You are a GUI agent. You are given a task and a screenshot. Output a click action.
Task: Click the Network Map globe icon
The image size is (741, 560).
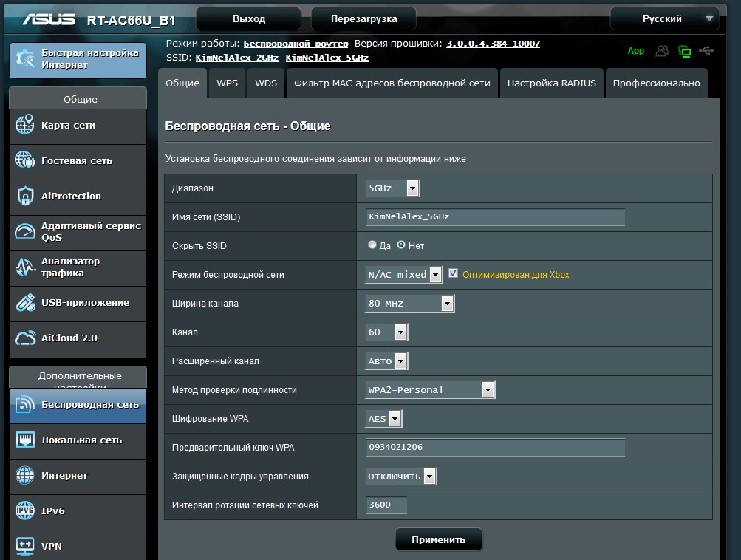coord(25,126)
